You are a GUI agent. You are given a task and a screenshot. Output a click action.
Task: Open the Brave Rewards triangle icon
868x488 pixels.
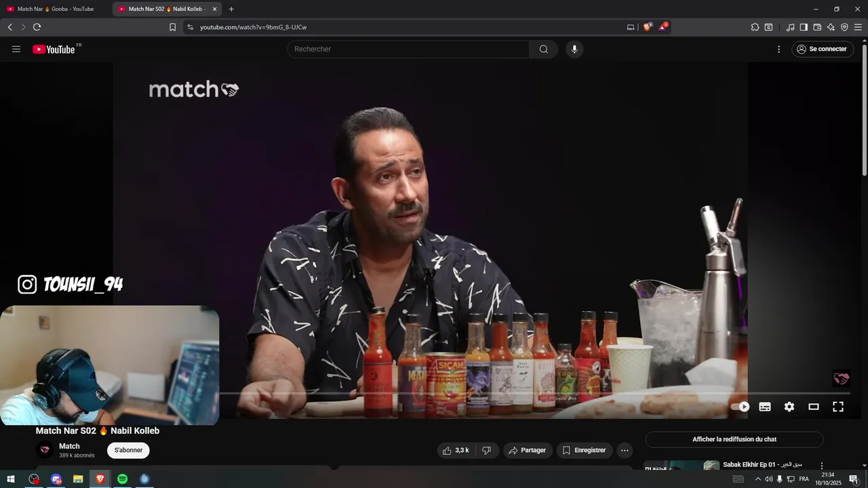tap(663, 27)
